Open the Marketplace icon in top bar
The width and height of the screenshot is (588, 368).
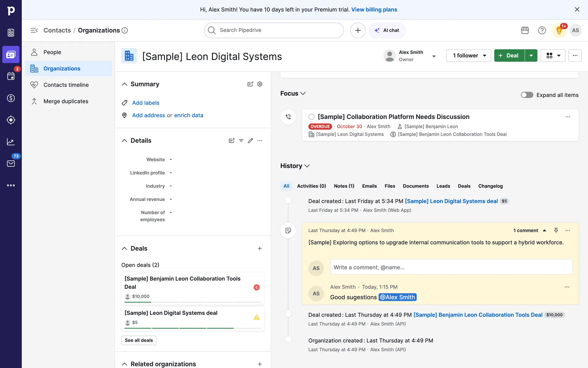click(525, 30)
